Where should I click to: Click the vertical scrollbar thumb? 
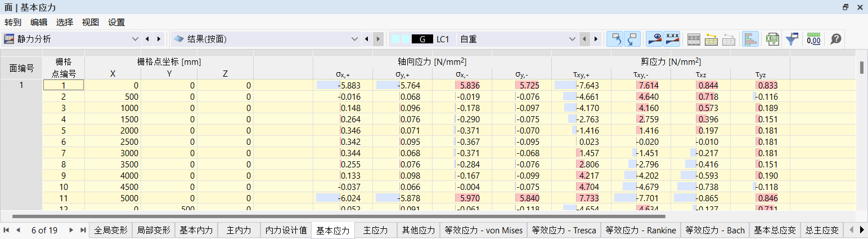point(861,67)
